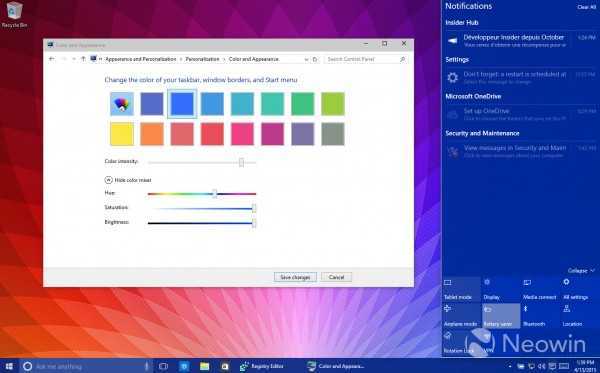
Task: Select the automatic color mixer swatch
Action: (x=122, y=104)
